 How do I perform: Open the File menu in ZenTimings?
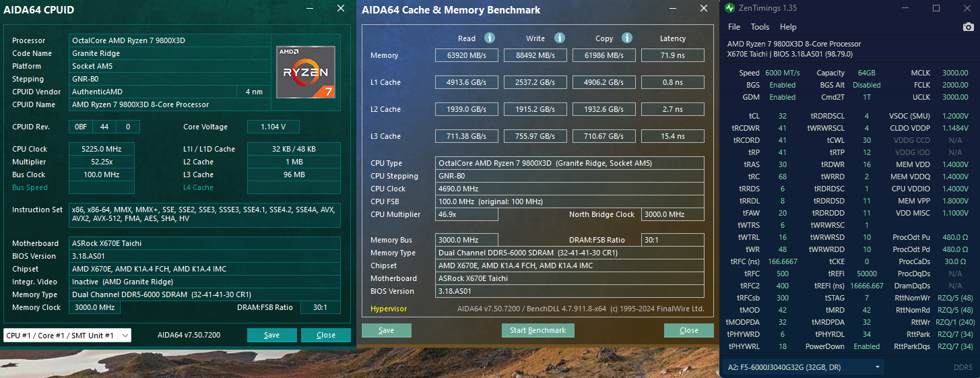coord(734,27)
